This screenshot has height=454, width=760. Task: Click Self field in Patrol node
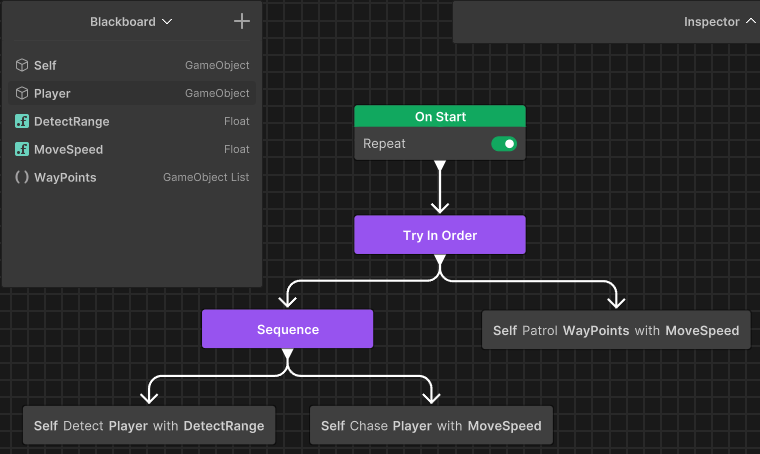tap(505, 330)
